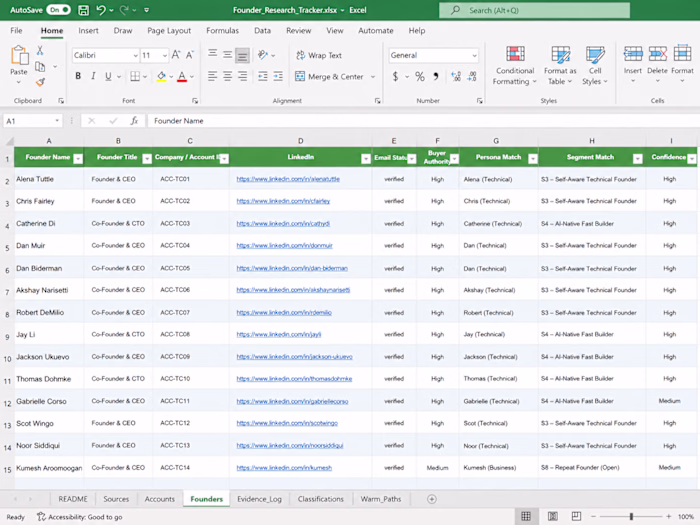Click the Save icon in title bar
This screenshot has width=700, height=525.
pyautogui.click(x=83, y=10)
